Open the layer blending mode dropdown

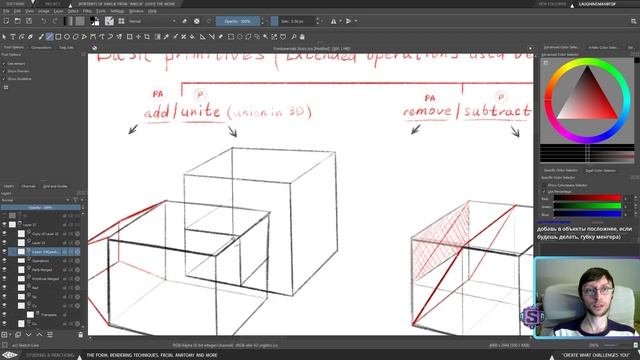[36, 200]
